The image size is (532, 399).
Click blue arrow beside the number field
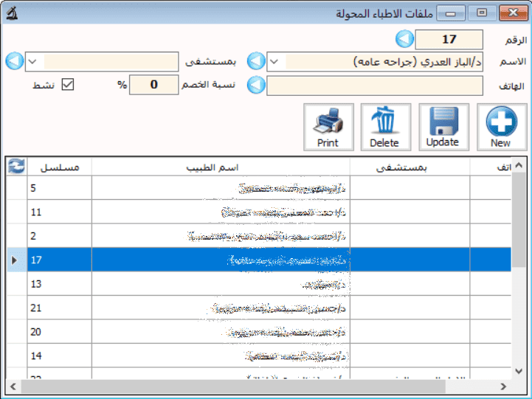click(x=405, y=40)
